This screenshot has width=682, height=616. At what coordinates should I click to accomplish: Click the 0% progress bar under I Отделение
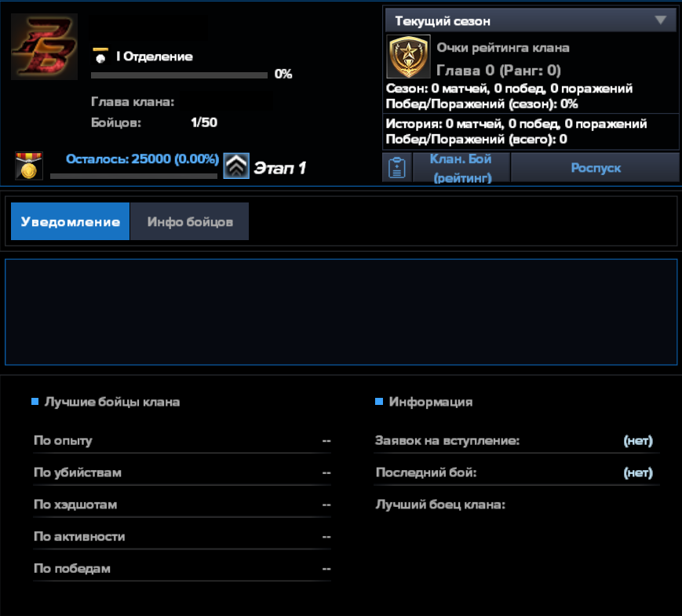179,75
